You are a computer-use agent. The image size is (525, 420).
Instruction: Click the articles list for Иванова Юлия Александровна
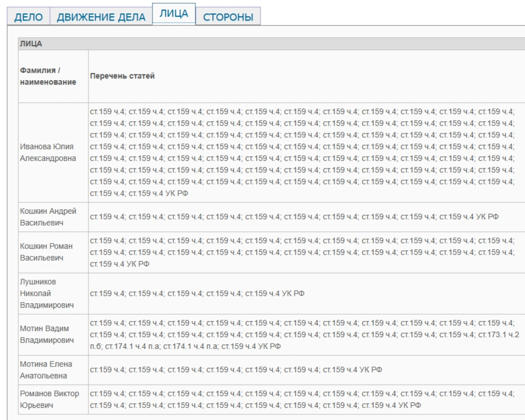(x=302, y=152)
